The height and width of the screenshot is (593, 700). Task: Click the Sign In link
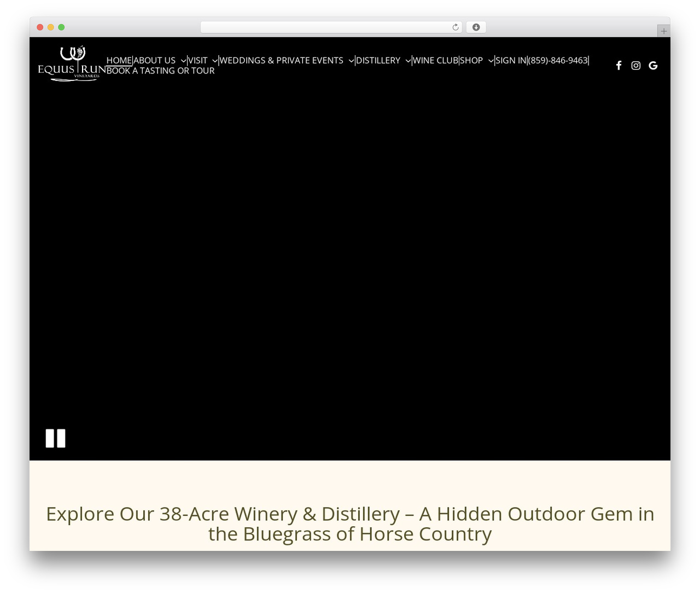pyautogui.click(x=511, y=60)
